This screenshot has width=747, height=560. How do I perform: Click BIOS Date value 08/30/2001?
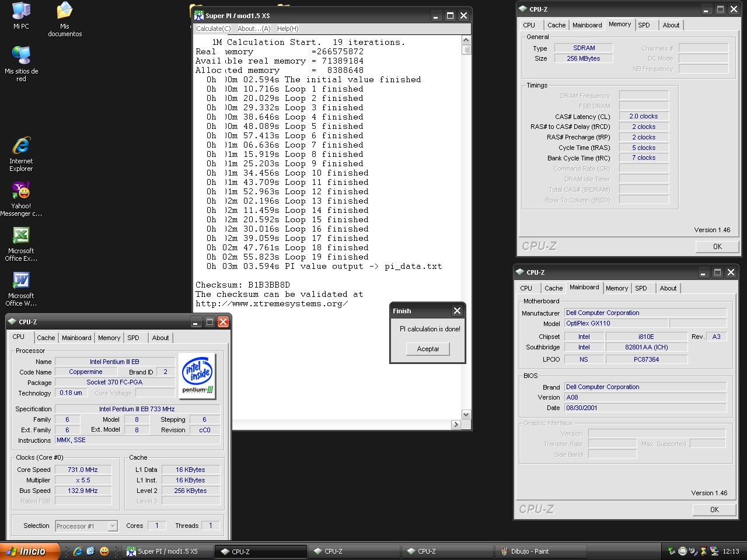(x=645, y=408)
